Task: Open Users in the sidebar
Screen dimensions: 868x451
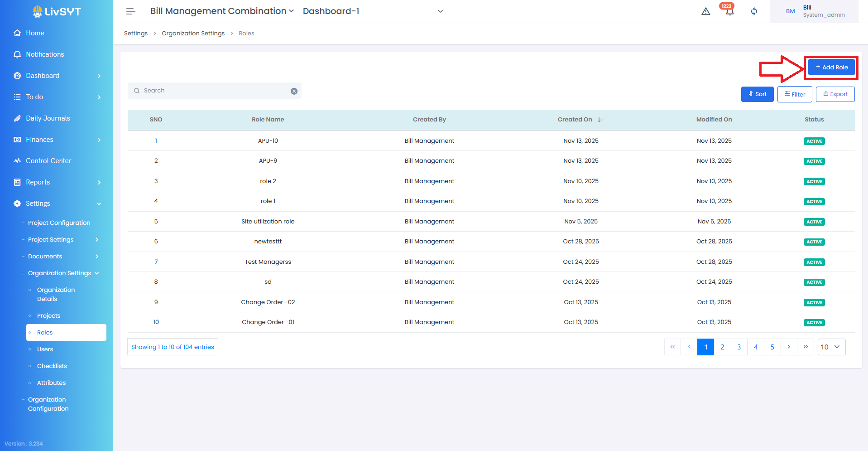Action: pos(45,349)
